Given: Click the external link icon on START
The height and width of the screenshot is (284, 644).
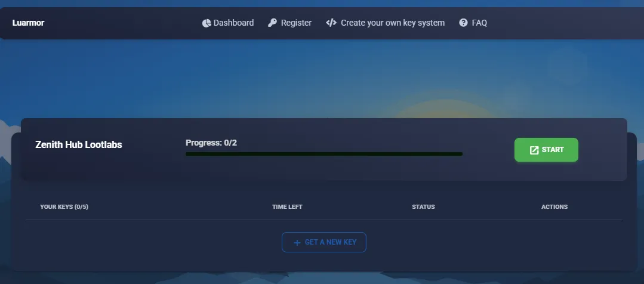Looking at the screenshot, I should pyautogui.click(x=534, y=150).
